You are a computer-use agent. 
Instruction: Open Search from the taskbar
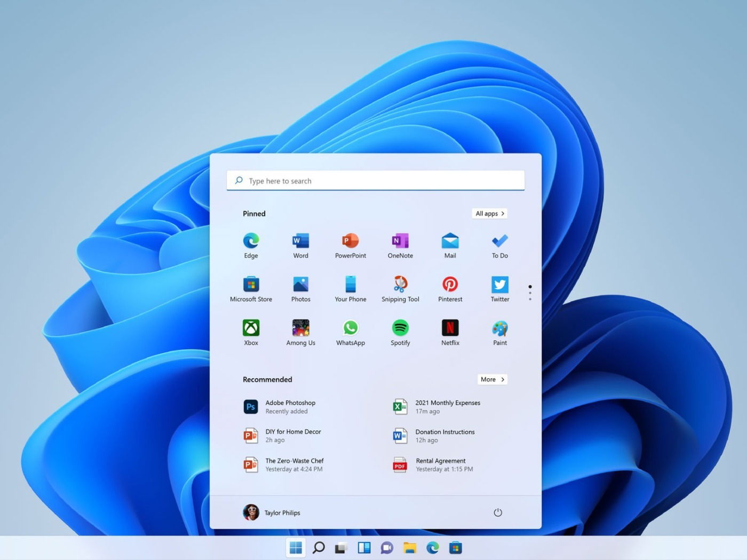point(319,547)
